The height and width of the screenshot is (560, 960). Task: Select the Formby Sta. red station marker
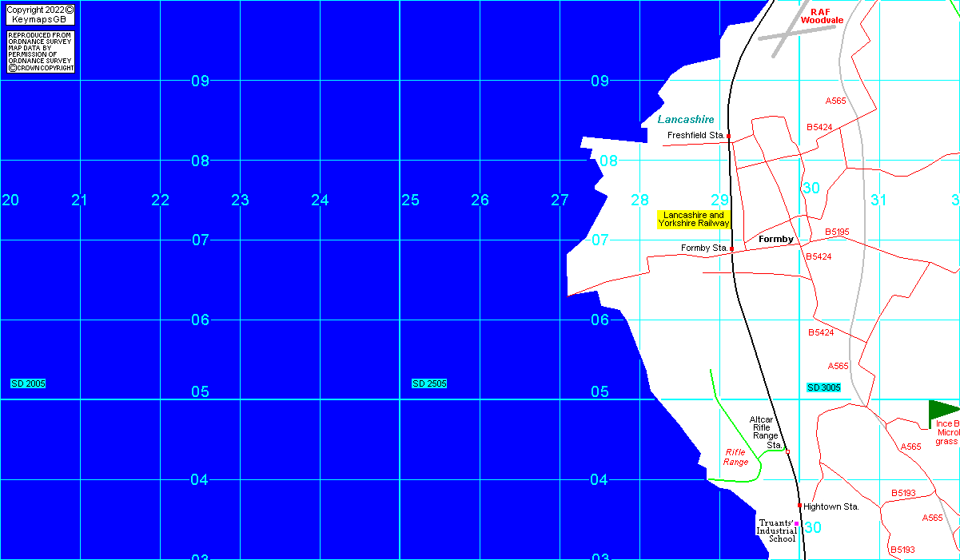[732, 248]
